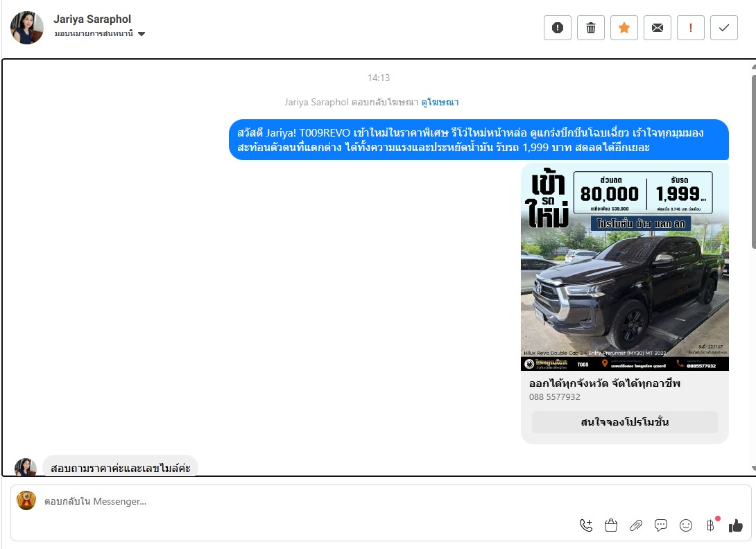756x549 pixels.
Task: Click ad title ออกได้ทุกจังหวัด จัดได้ทุกอาชีพ
Action: click(605, 383)
